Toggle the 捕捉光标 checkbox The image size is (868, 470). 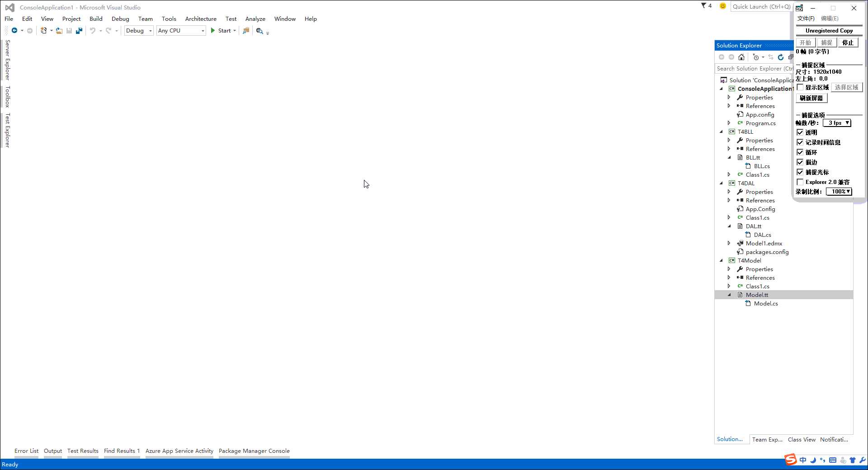click(x=800, y=172)
